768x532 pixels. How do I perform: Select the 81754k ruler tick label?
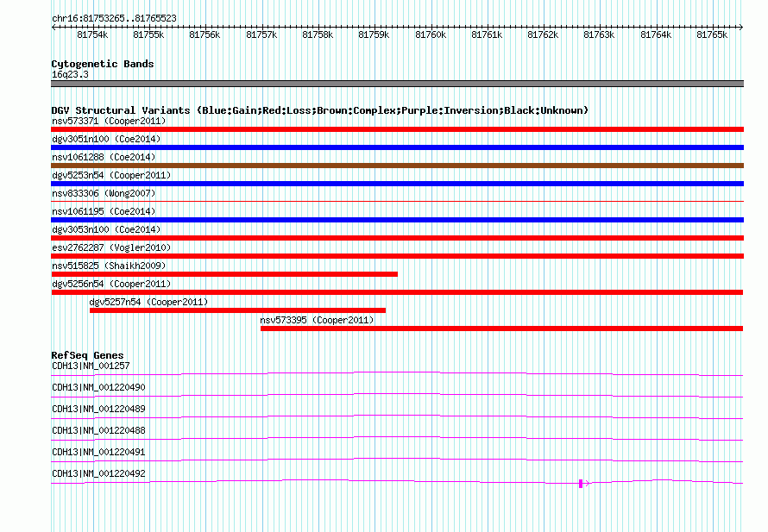pyautogui.click(x=92, y=34)
